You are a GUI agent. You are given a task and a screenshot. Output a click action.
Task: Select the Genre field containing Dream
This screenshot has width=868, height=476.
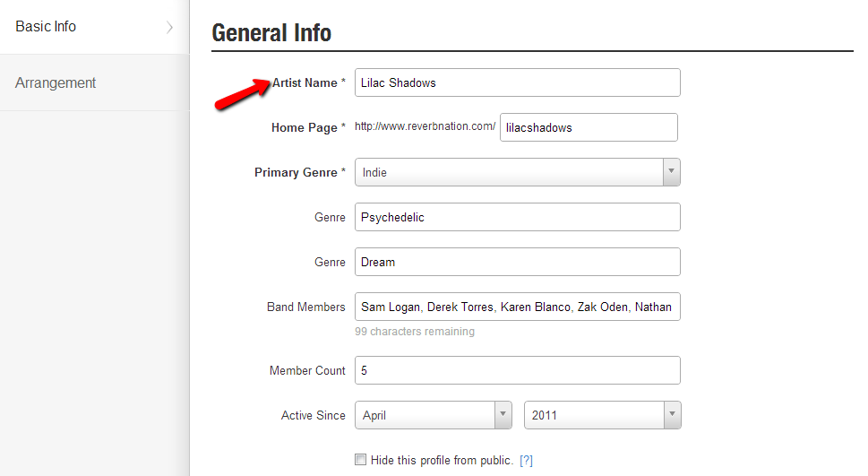point(517,262)
